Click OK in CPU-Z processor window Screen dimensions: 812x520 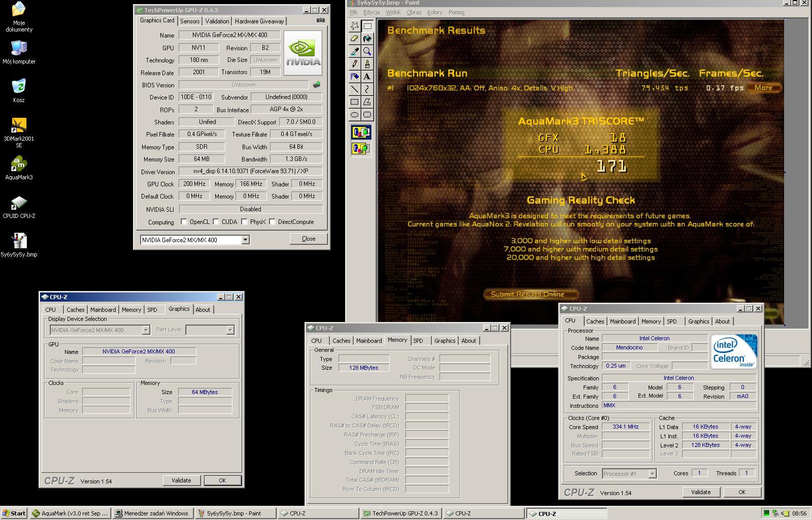(742, 492)
